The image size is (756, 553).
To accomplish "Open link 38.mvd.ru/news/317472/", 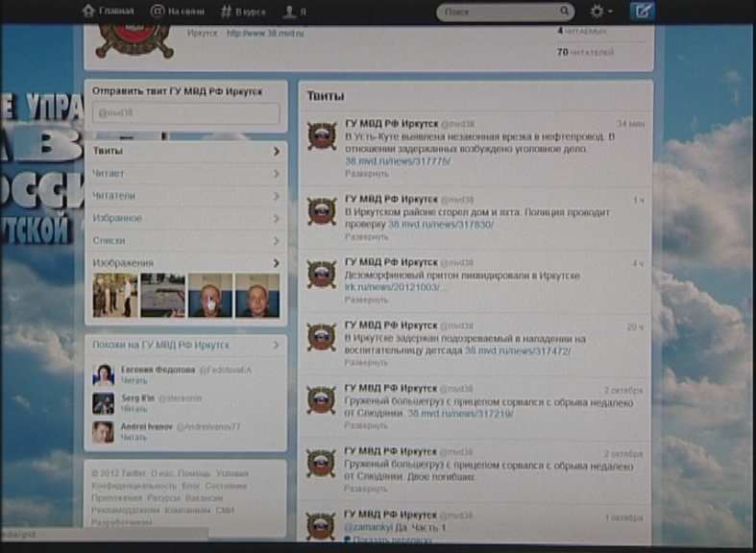I will [x=518, y=351].
